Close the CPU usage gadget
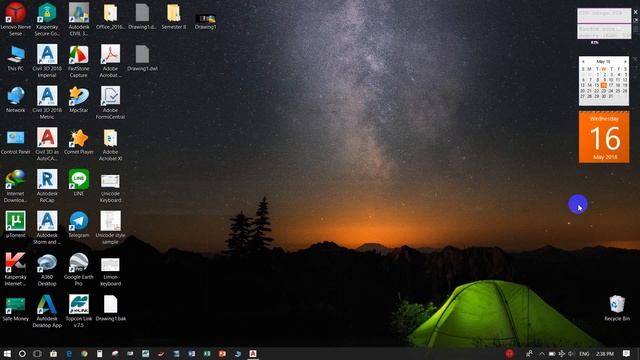 pos(636,12)
